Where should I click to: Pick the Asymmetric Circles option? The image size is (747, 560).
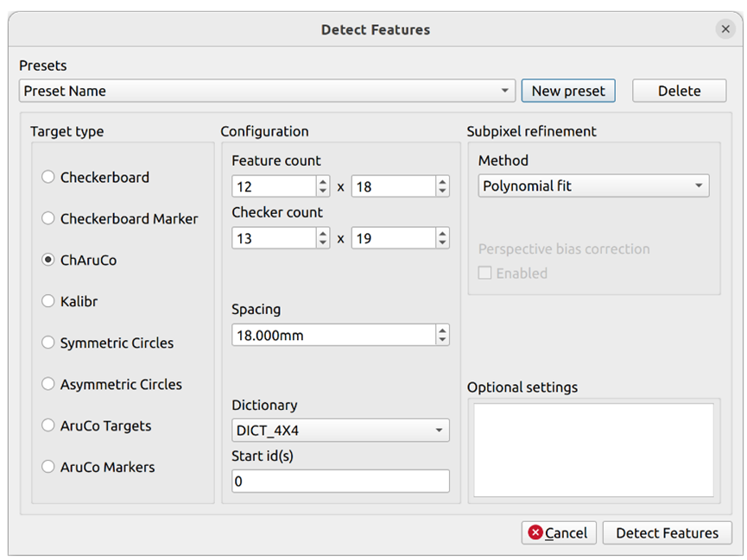click(48, 385)
